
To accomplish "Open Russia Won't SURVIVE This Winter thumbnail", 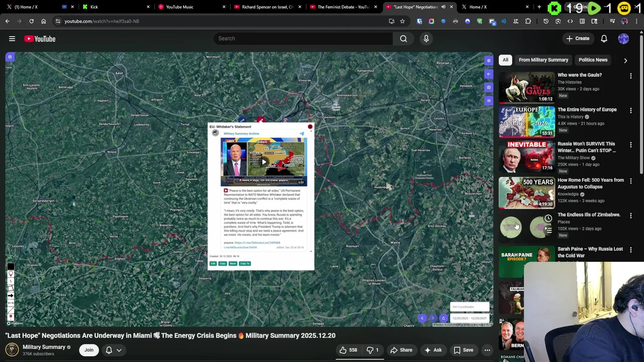I will (527, 156).
